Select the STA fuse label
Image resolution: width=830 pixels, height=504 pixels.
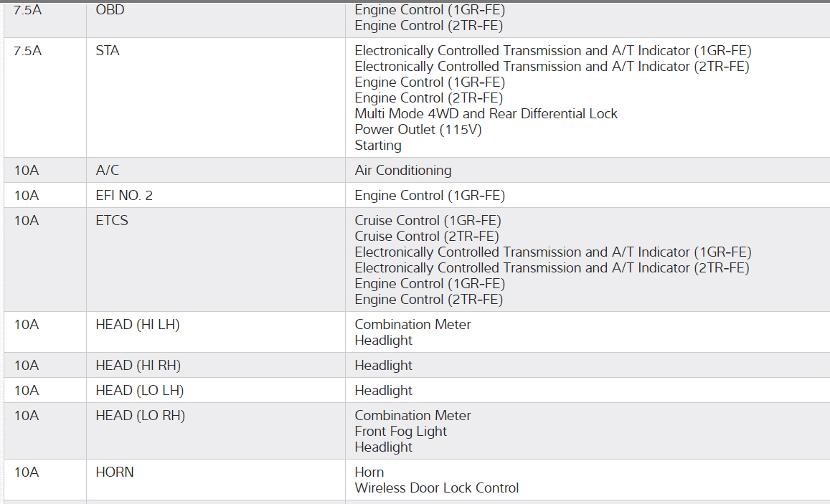[108, 51]
